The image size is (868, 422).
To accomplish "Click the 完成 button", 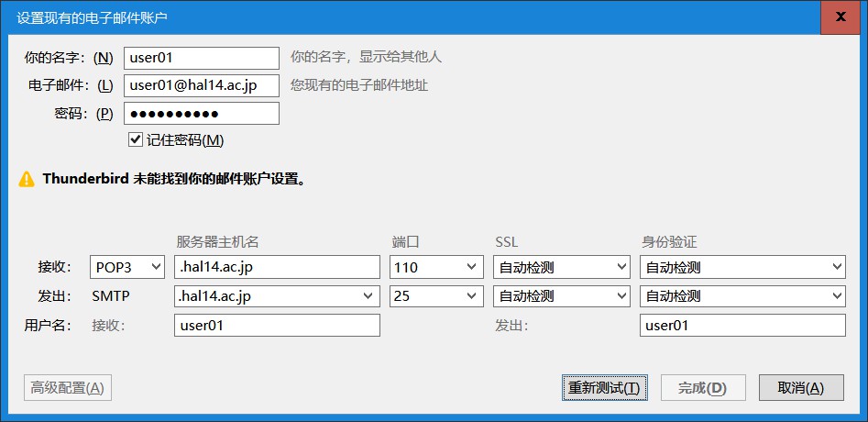I will (x=703, y=388).
